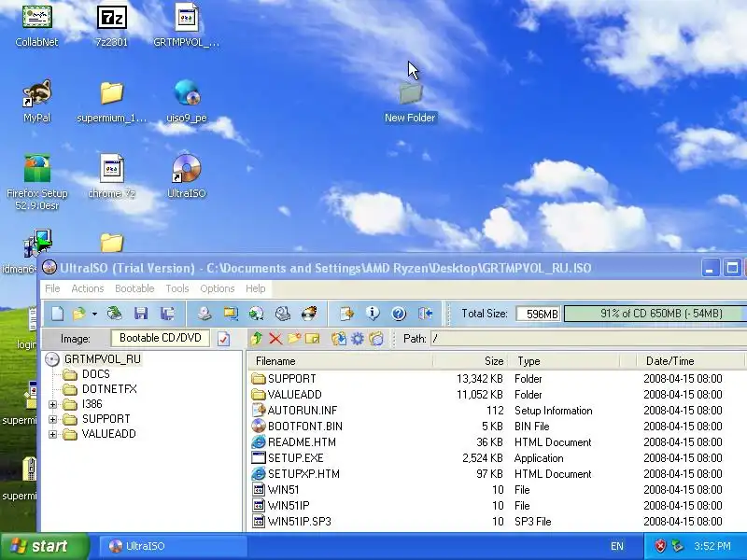Click the folder-with-list icon after the gear

[376, 339]
